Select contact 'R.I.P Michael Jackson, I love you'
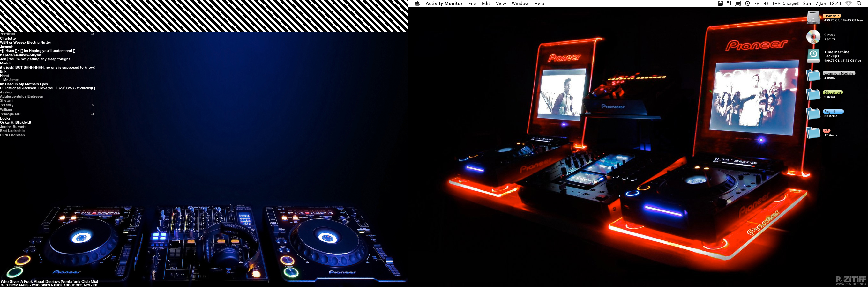 tap(48, 88)
